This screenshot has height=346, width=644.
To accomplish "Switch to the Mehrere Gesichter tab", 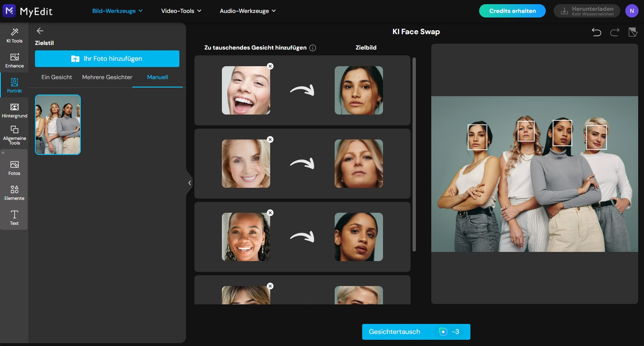I will [107, 77].
